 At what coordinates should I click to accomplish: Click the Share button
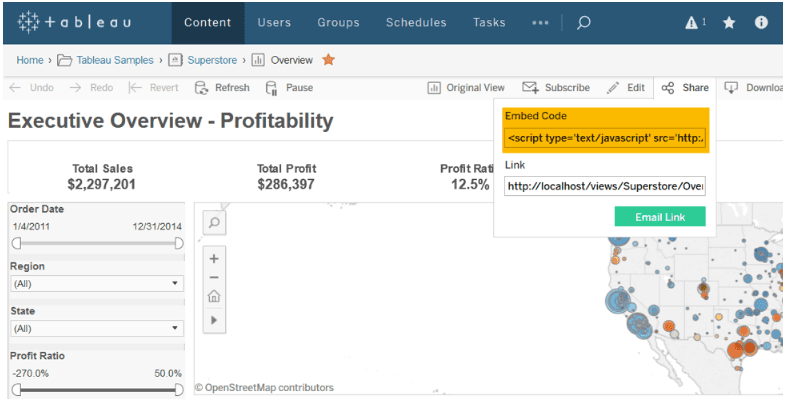(x=685, y=88)
